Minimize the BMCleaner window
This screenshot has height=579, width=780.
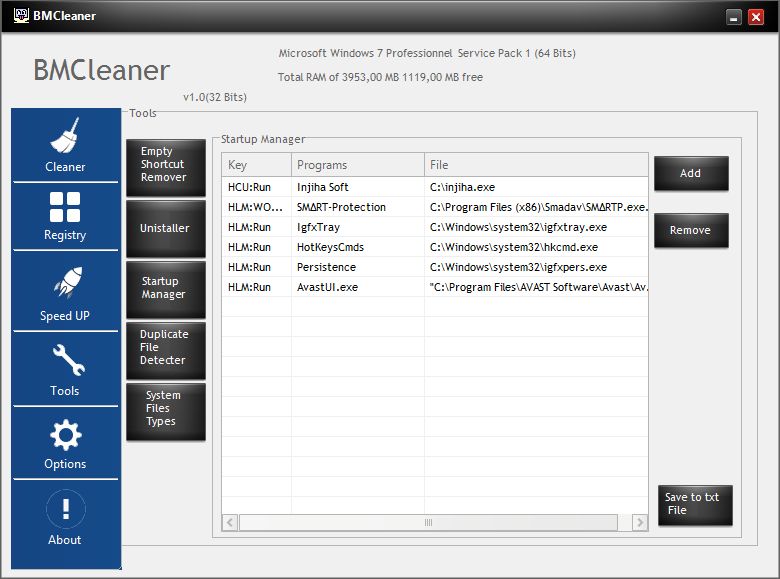734,17
